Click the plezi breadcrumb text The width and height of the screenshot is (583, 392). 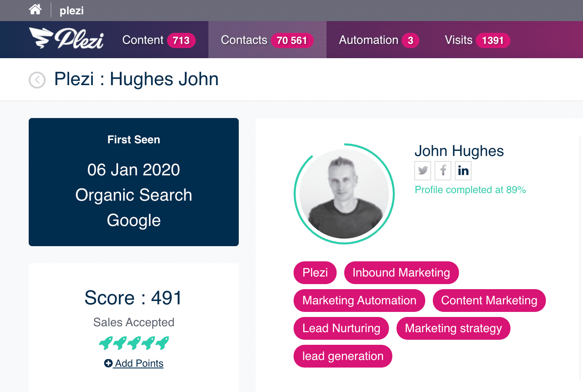pos(72,11)
